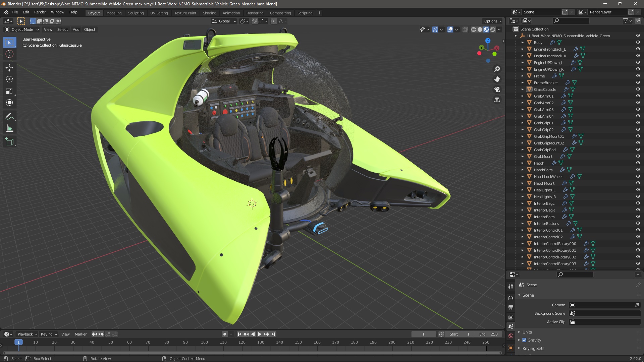Click the Marker menu in timeline

[80, 334]
